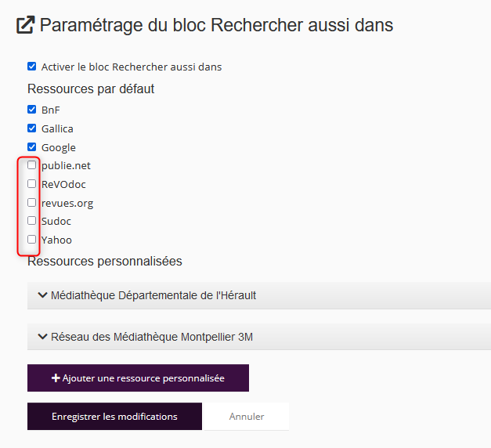
Task: Uncheck Activer le bloc Rechercher aussi dans
Action: [x=32, y=67]
